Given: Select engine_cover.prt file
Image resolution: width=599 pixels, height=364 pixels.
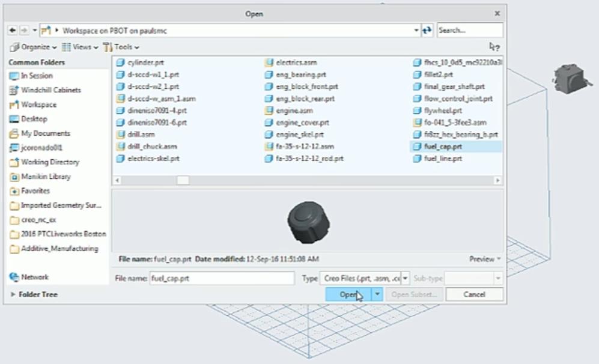Looking at the screenshot, I should point(297,123).
